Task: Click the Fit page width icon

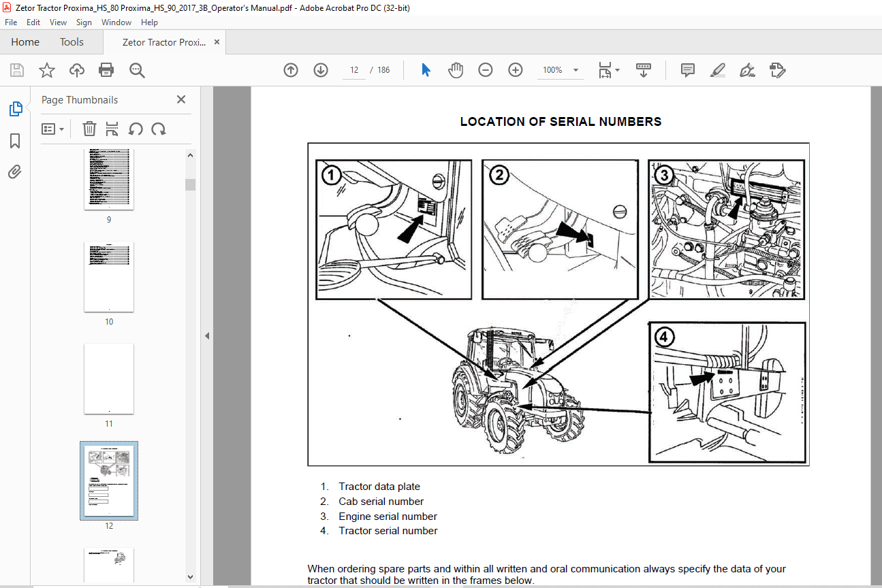Action: click(605, 70)
